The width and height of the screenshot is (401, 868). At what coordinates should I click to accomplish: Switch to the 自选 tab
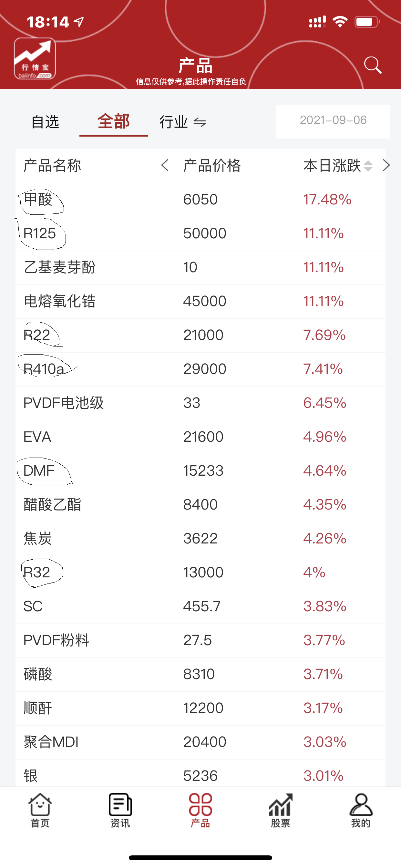(x=45, y=122)
